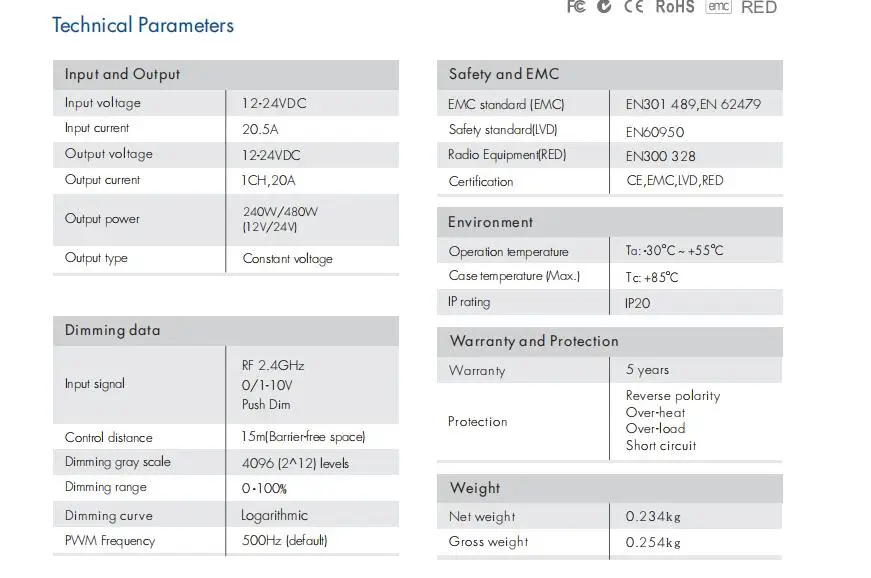The image size is (871, 578).
Task: Select the Environment section header
Action: (610, 222)
